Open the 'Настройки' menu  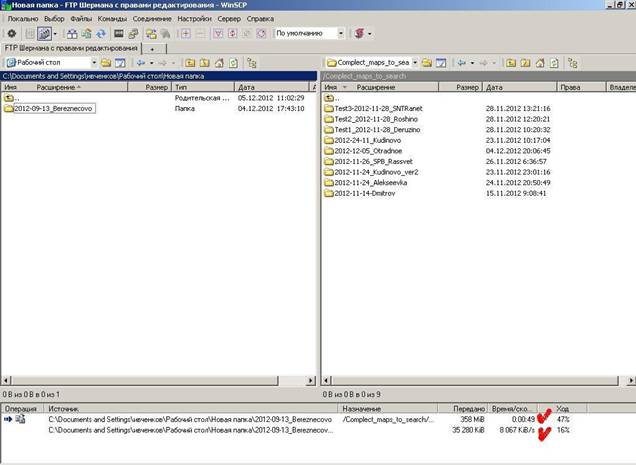(195, 19)
